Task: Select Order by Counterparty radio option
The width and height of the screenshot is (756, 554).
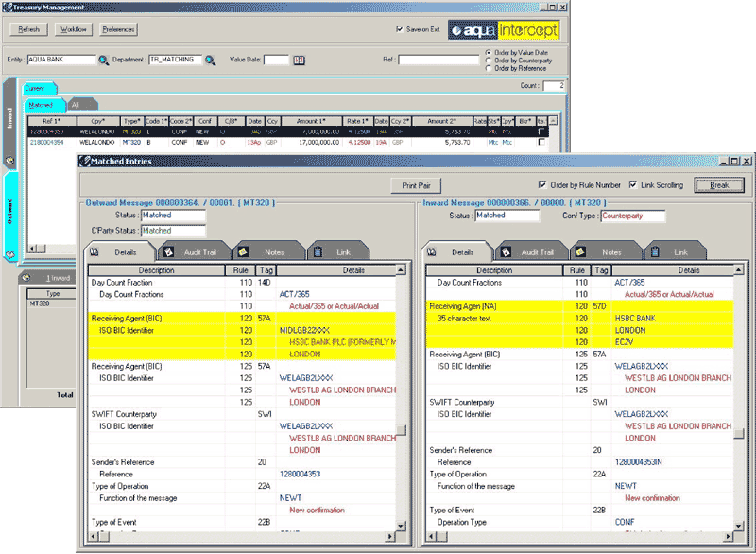Action: tap(488, 60)
